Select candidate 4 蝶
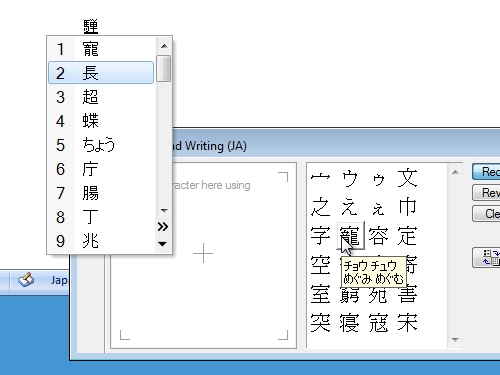The width and height of the screenshot is (500, 375). (101, 121)
